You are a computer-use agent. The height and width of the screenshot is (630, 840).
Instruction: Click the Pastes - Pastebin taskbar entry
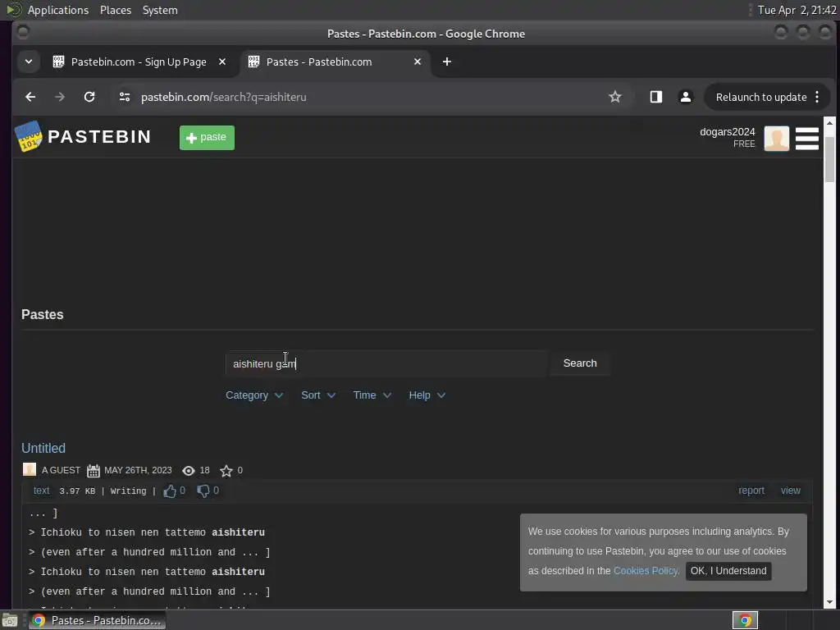pyautogui.click(x=97, y=620)
